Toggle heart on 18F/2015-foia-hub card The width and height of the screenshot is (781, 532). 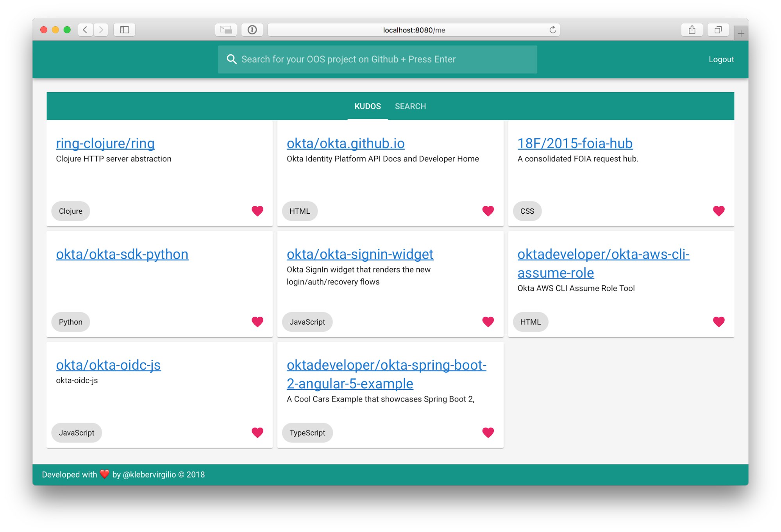pyautogui.click(x=718, y=211)
